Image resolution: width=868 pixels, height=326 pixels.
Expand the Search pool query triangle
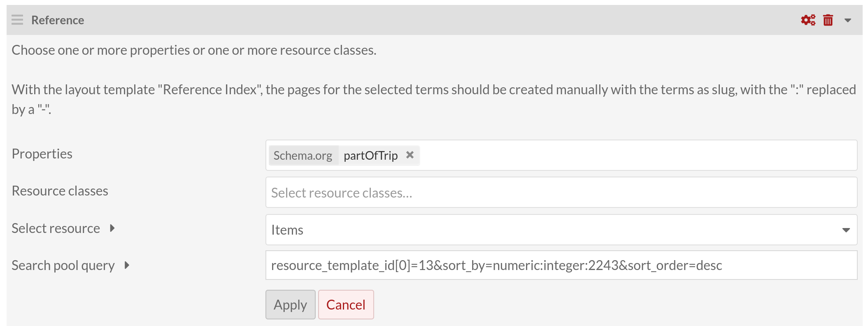point(127,265)
